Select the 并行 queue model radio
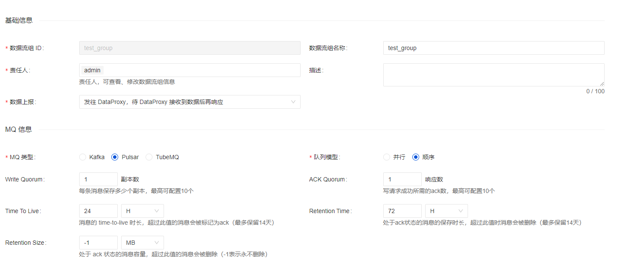644x270 pixels. click(387, 157)
